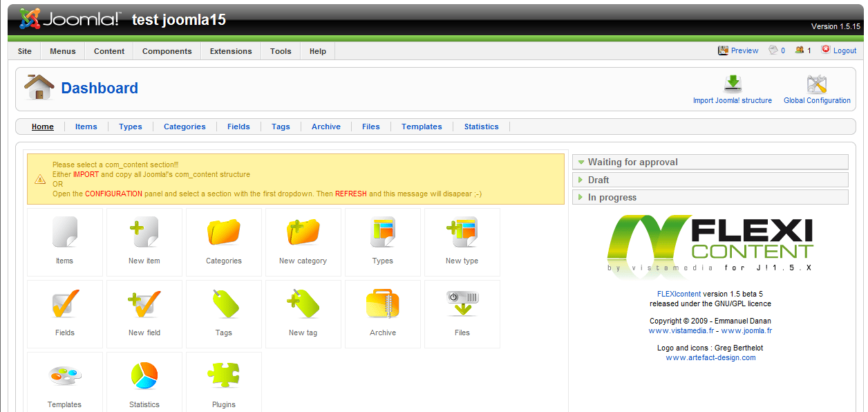868x412 pixels.
Task: Click the New field icon
Action: click(144, 304)
